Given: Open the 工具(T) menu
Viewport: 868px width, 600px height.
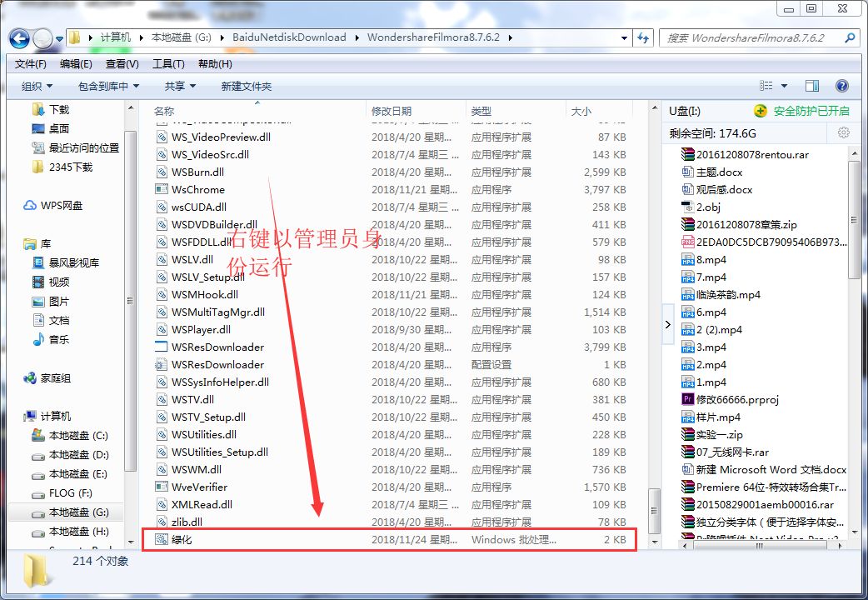Looking at the screenshot, I should [x=168, y=64].
